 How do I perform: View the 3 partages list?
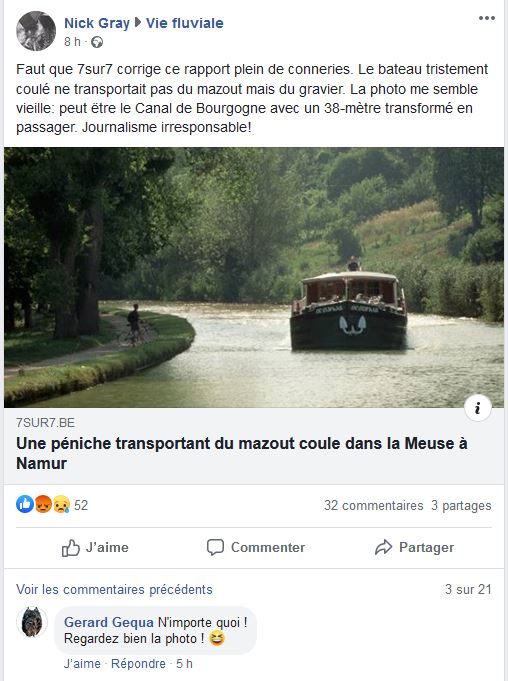[461, 506]
